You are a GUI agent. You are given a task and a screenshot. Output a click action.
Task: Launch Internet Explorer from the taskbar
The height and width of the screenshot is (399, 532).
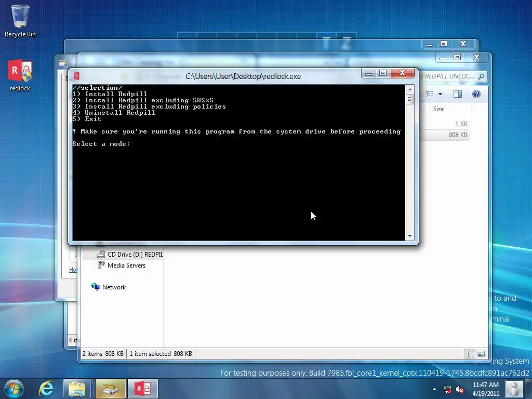pos(46,389)
